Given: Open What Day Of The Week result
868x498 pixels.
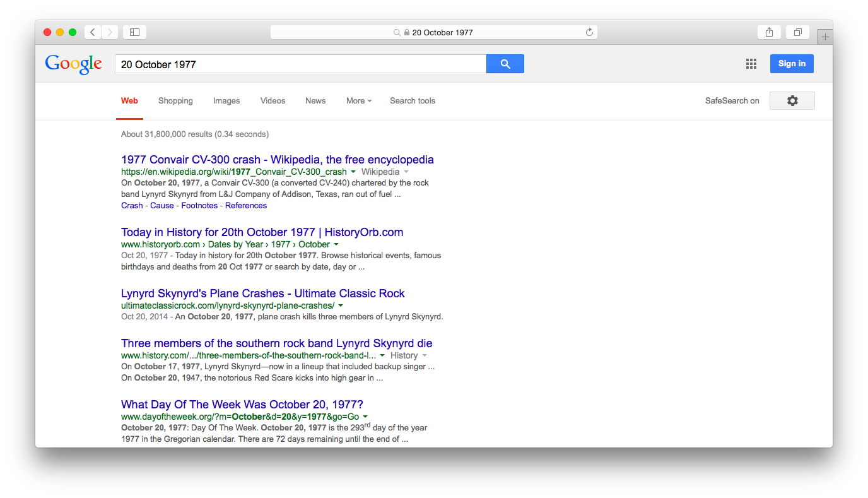Looking at the screenshot, I should tap(242, 405).
